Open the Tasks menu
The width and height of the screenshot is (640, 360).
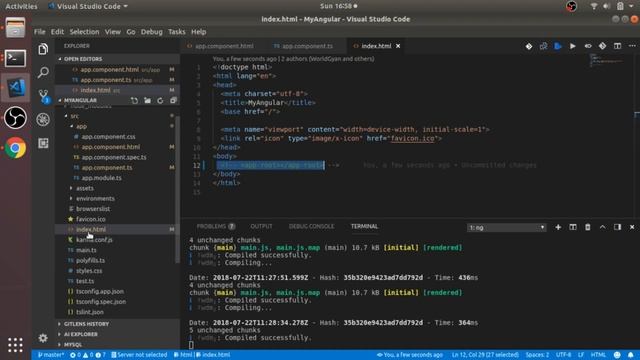pos(176,32)
